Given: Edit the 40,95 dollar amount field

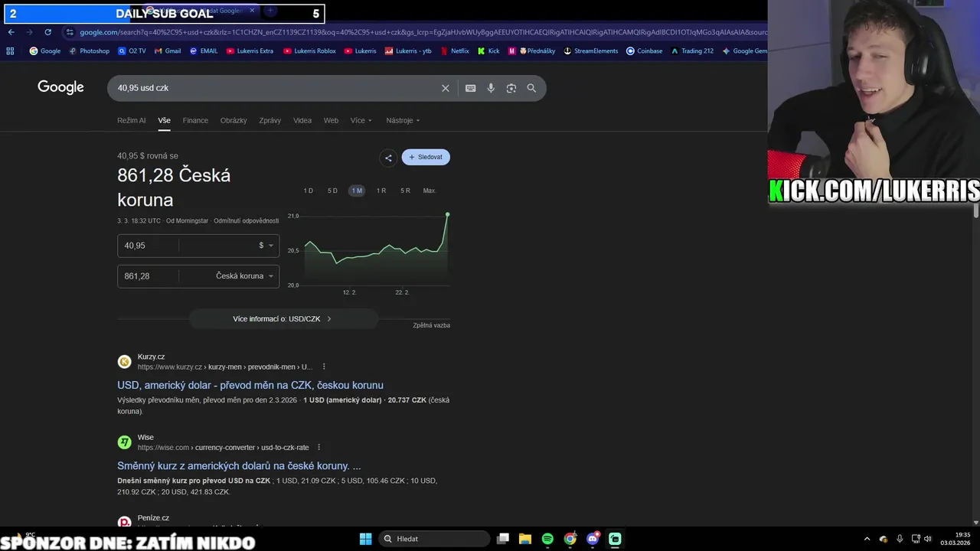Looking at the screenshot, I should pos(148,246).
